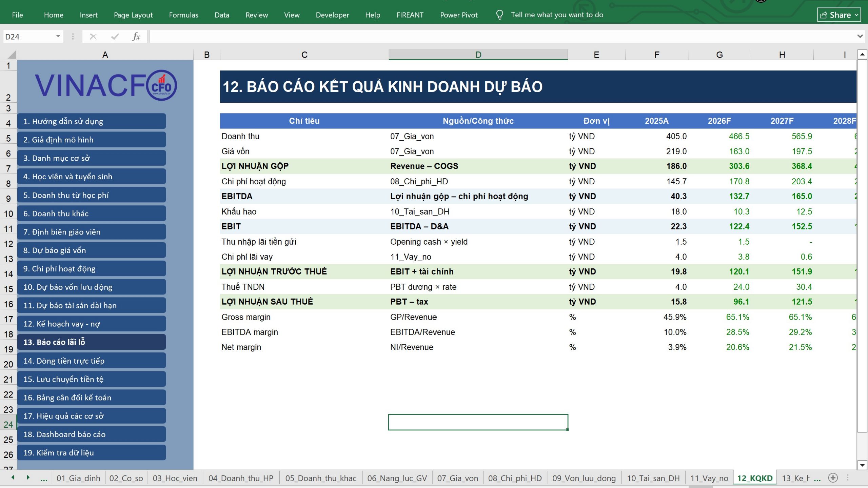Open the Formulas ribbon tab
This screenshot has width=868, height=488.
tap(183, 15)
